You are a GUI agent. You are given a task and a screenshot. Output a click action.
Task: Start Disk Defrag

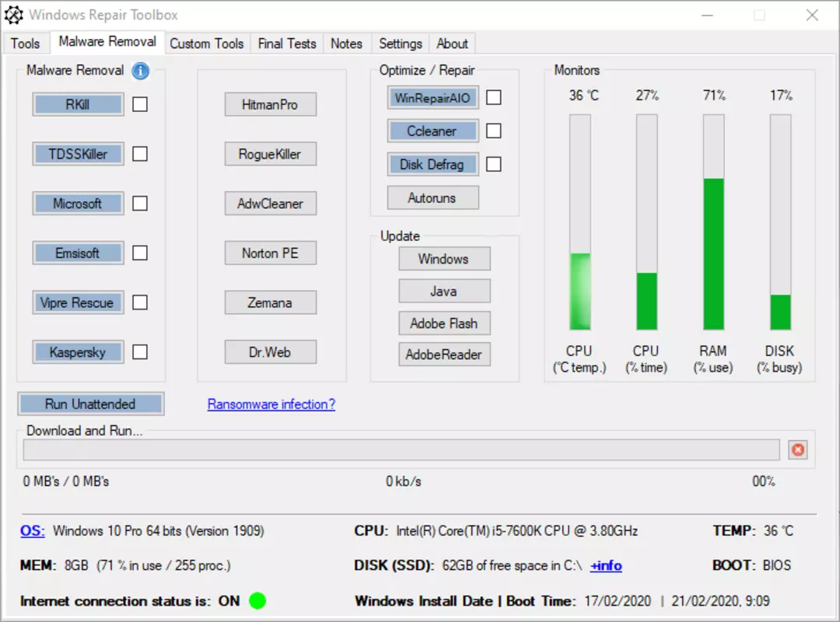pos(433,164)
